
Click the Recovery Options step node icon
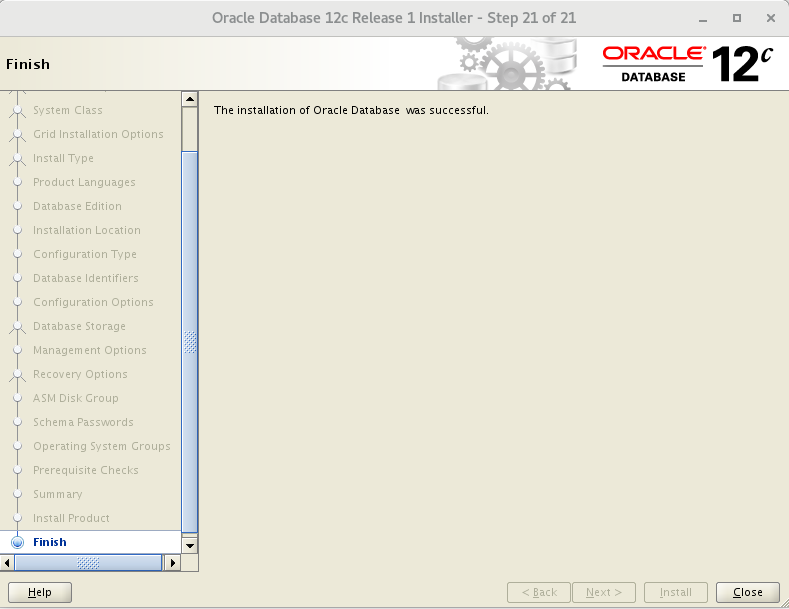(x=18, y=374)
